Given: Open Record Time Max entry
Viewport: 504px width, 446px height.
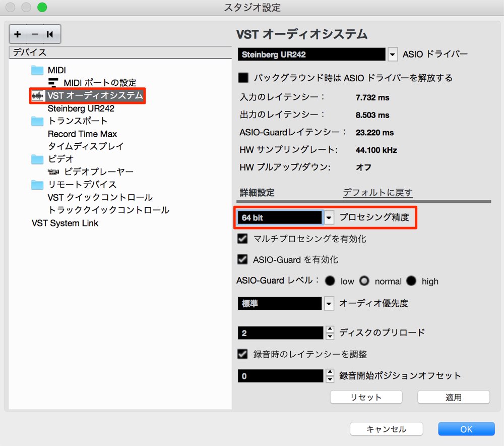Looking at the screenshot, I should (x=82, y=134).
